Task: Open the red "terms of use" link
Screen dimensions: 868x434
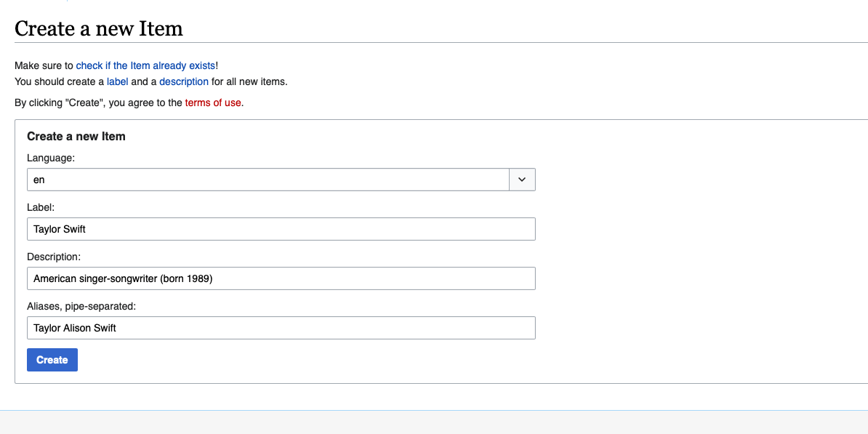Action: pos(212,103)
